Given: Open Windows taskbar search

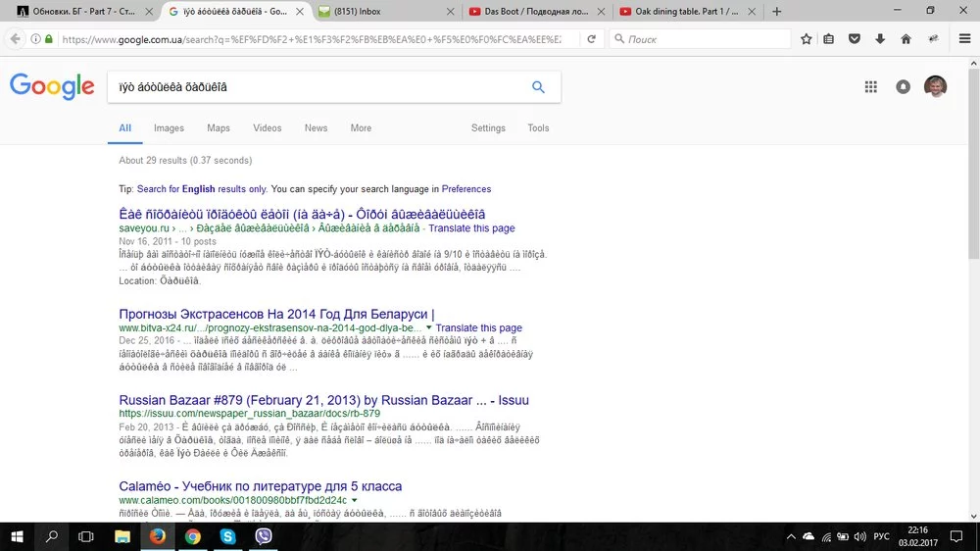Looking at the screenshot, I should pos(51,536).
